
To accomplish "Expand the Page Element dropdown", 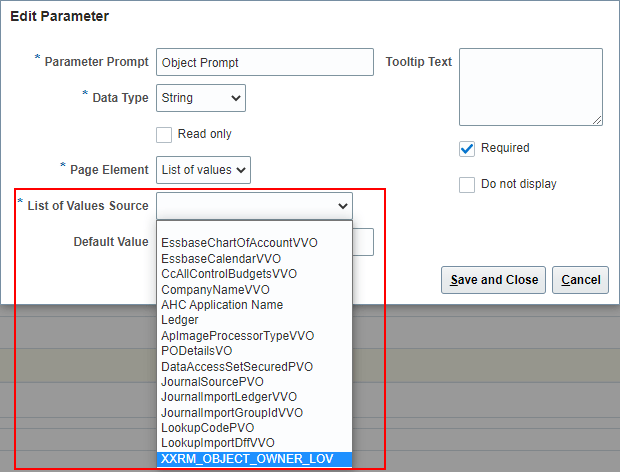I will (x=203, y=170).
